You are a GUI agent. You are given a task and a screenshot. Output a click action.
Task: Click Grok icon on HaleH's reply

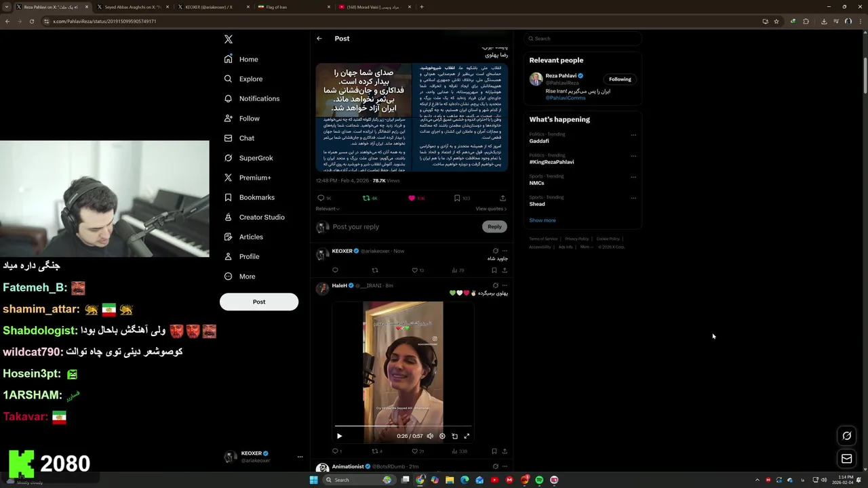[495, 285]
